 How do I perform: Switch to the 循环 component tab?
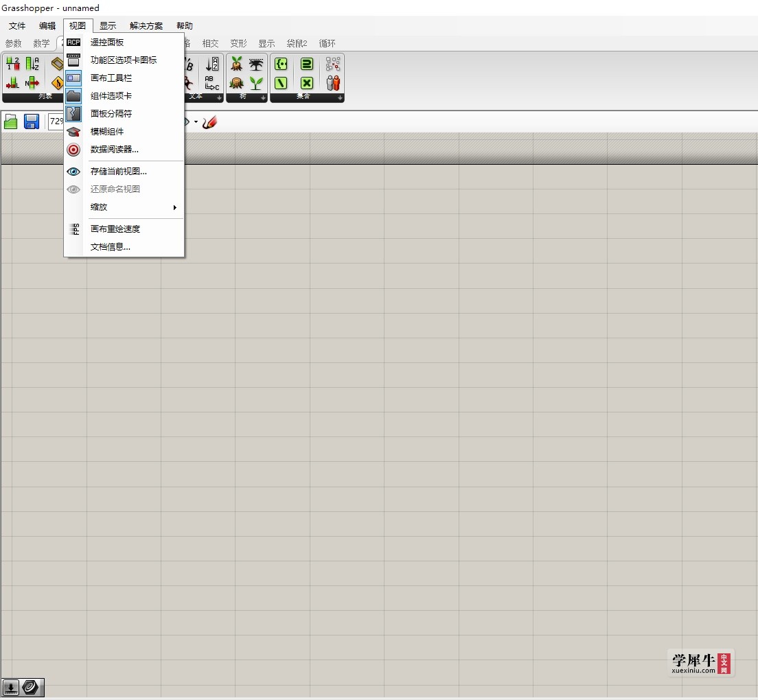[328, 43]
